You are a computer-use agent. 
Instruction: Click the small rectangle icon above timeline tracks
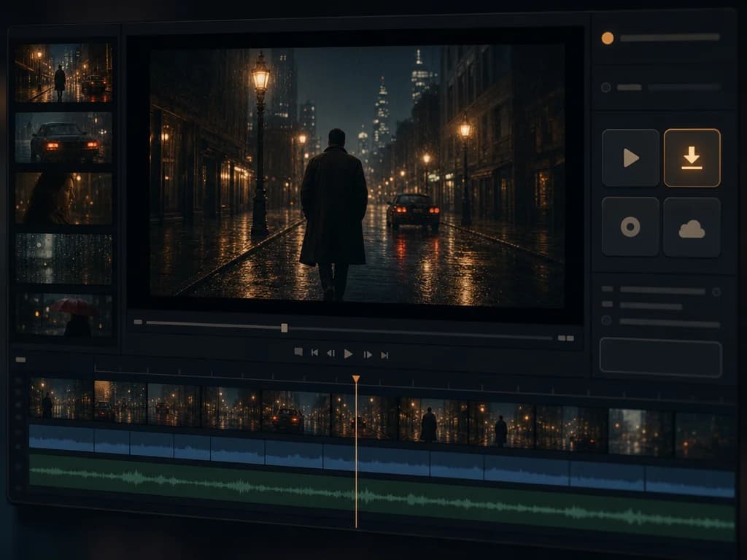coord(20,359)
